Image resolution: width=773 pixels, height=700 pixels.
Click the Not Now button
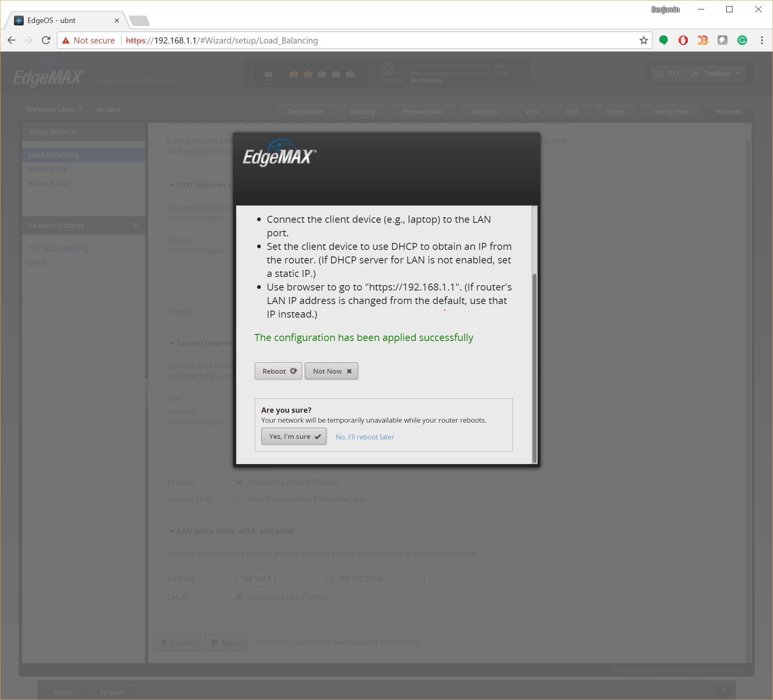click(331, 371)
